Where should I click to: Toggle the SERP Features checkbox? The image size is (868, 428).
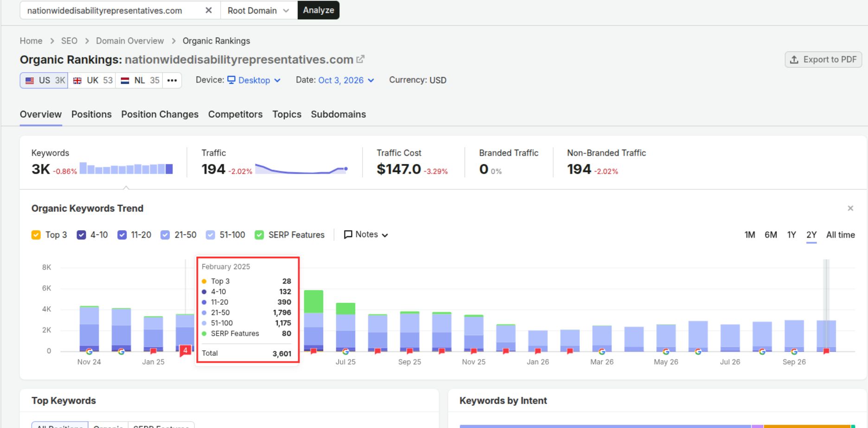(x=259, y=235)
